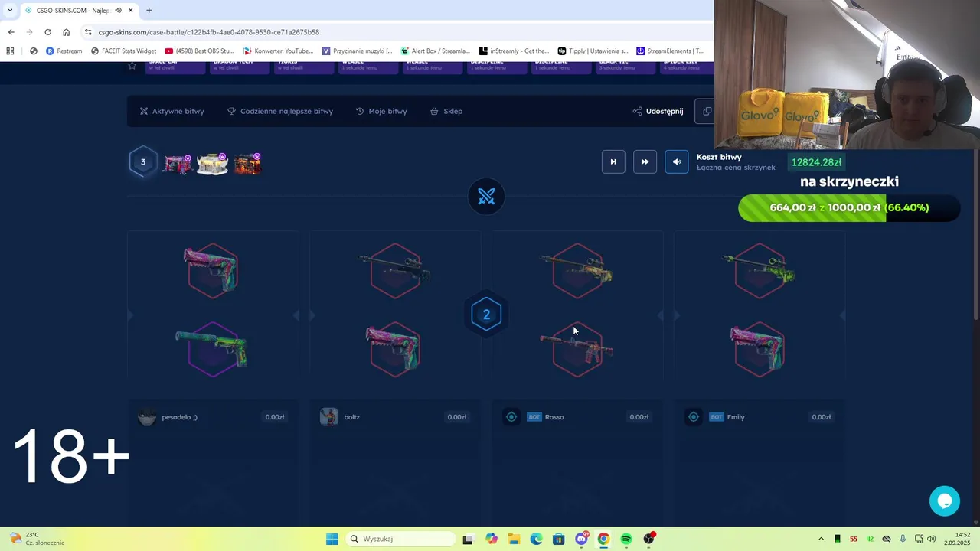Viewport: 980px width, 551px height.
Task: Click the star favorites icon in drop feed
Action: (132, 67)
